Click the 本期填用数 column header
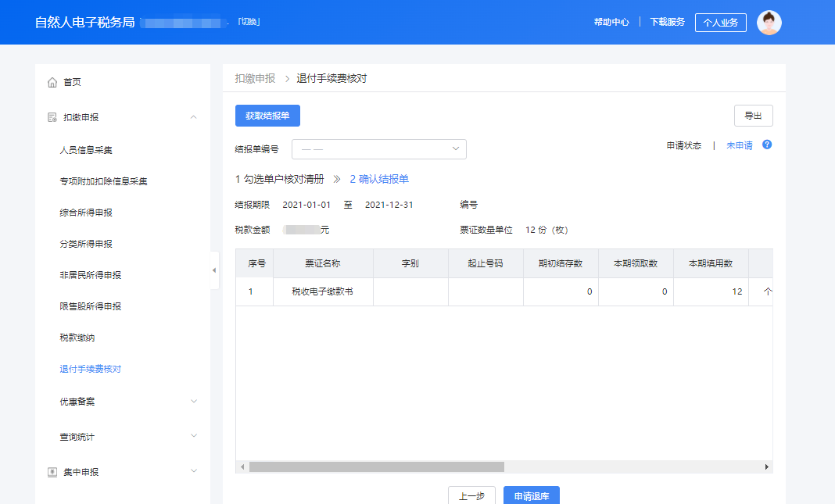The width and height of the screenshot is (835, 504). pos(711,263)
